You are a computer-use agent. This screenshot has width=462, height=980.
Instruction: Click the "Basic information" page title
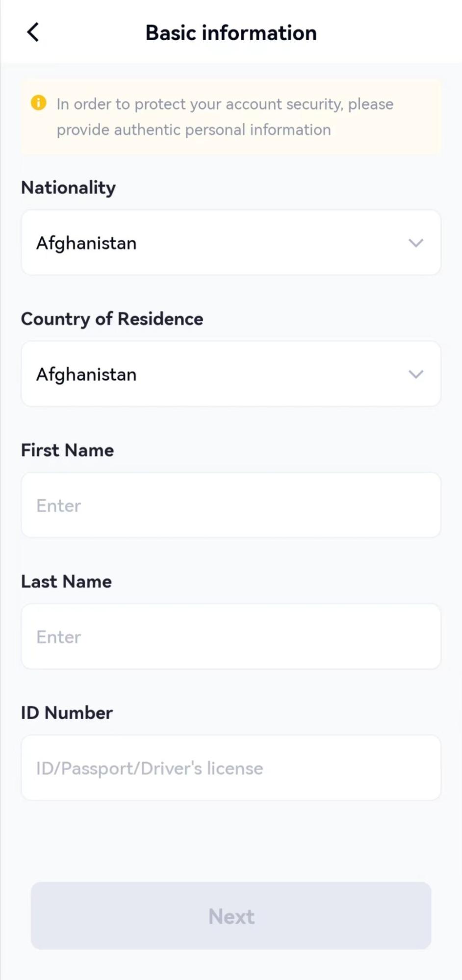pos(231,33)
